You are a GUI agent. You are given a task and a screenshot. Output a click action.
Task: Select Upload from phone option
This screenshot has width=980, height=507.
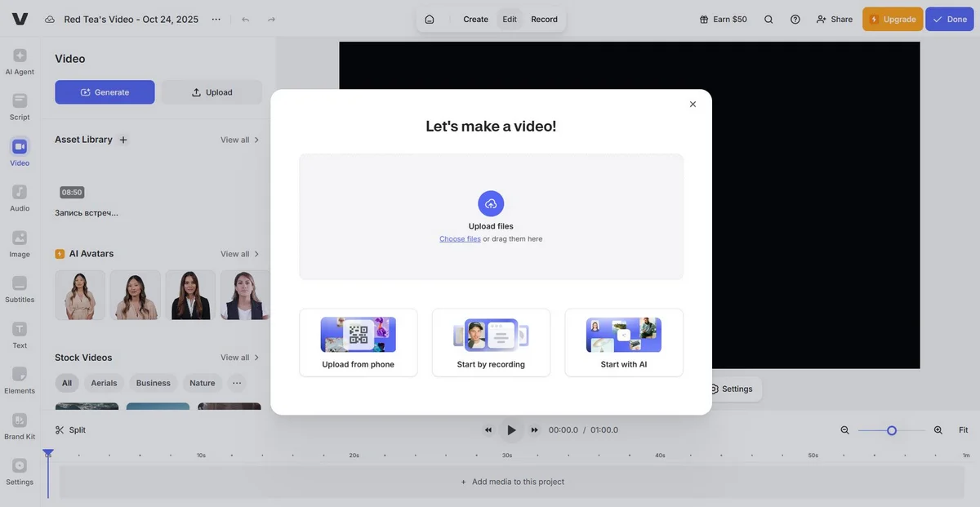coord(359,342)
